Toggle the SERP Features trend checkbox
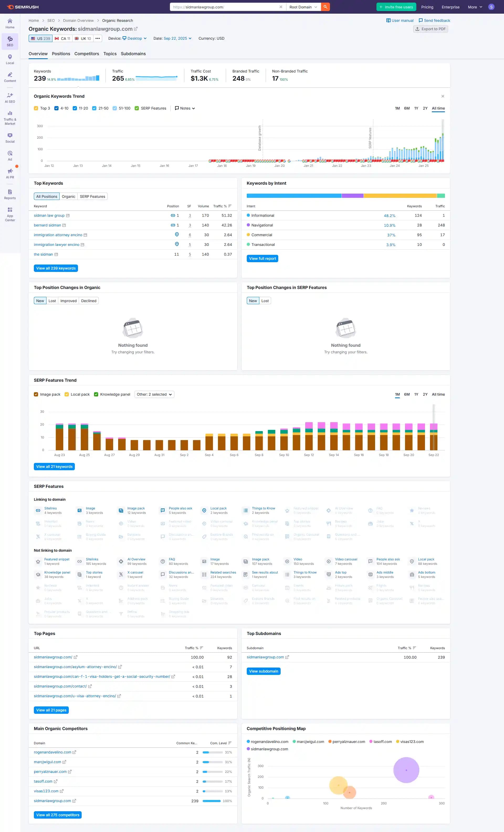504x832 pixels. (136, 108)
